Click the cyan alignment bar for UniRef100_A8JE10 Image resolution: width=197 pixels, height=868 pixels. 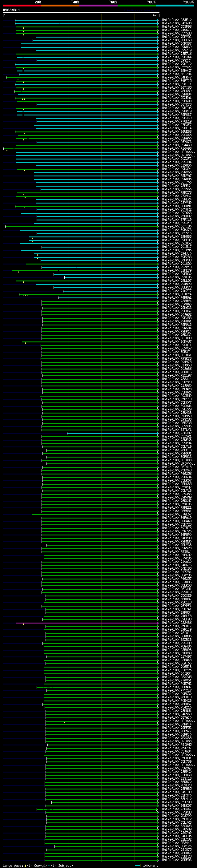point(86,20)
